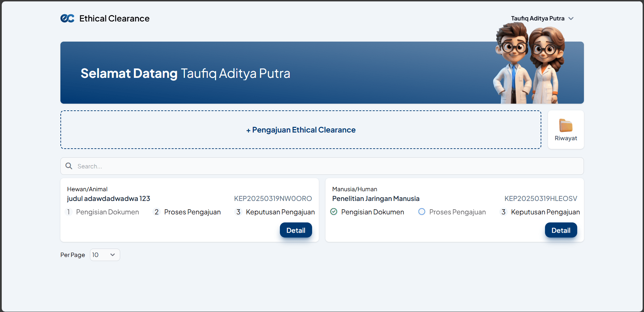Open the Riwayat folder icon
Image resolution: width=644 pixels, height=312 pixels.
coord(566,125)
